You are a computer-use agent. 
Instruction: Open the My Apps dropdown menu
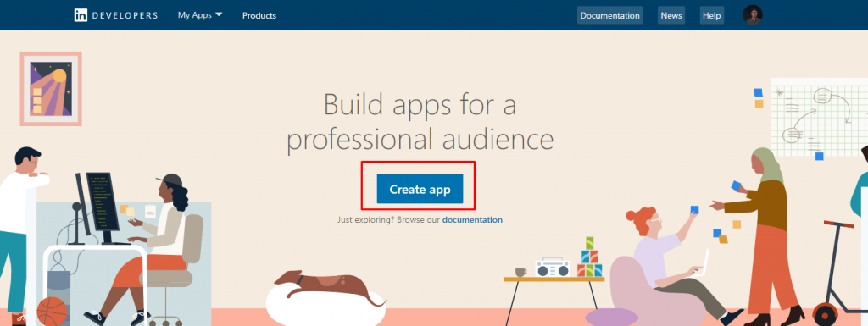[200, 15]
